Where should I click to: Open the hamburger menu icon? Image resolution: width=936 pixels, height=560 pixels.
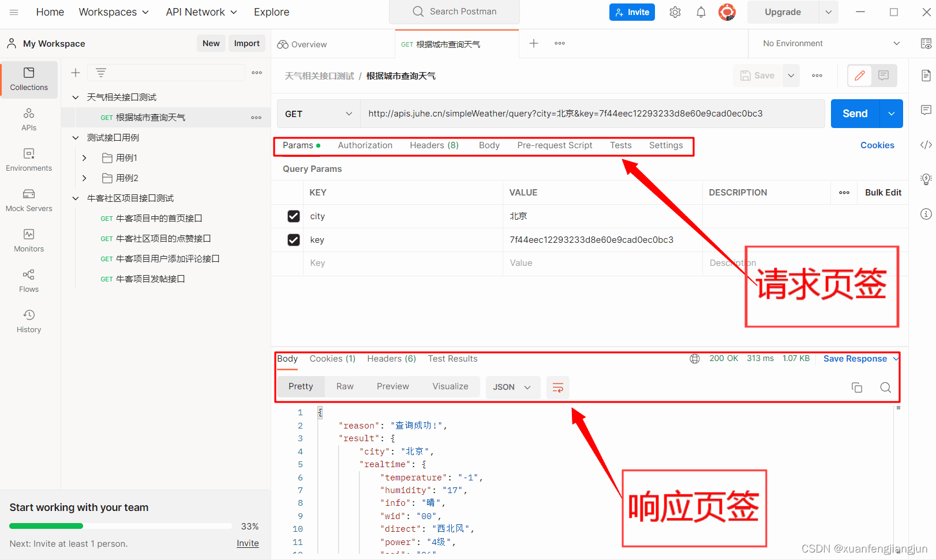14,12
